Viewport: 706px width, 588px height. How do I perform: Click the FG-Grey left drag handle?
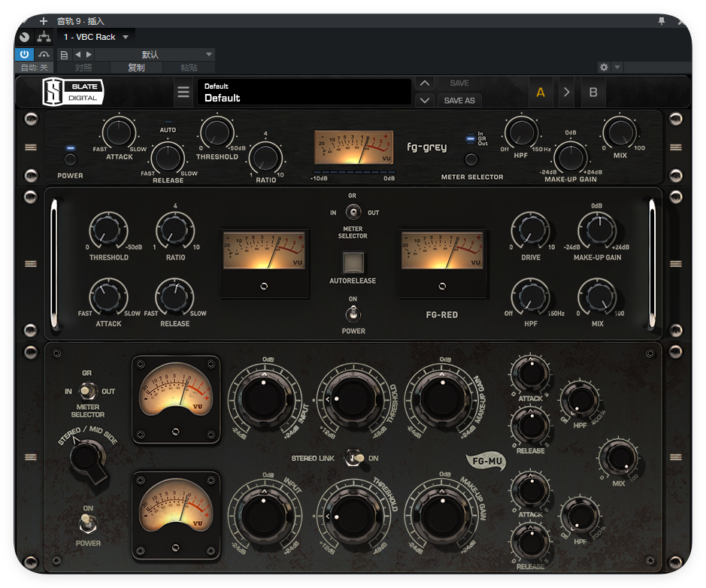31,147
